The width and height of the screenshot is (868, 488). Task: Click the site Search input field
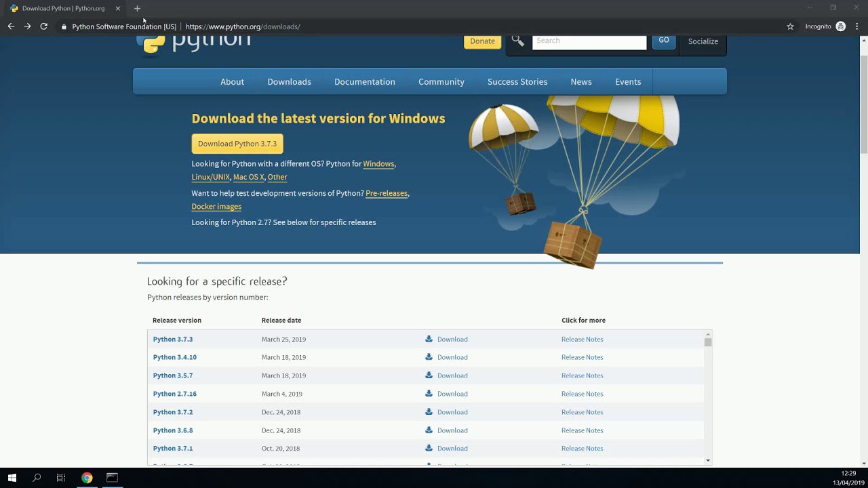[589, 41]
